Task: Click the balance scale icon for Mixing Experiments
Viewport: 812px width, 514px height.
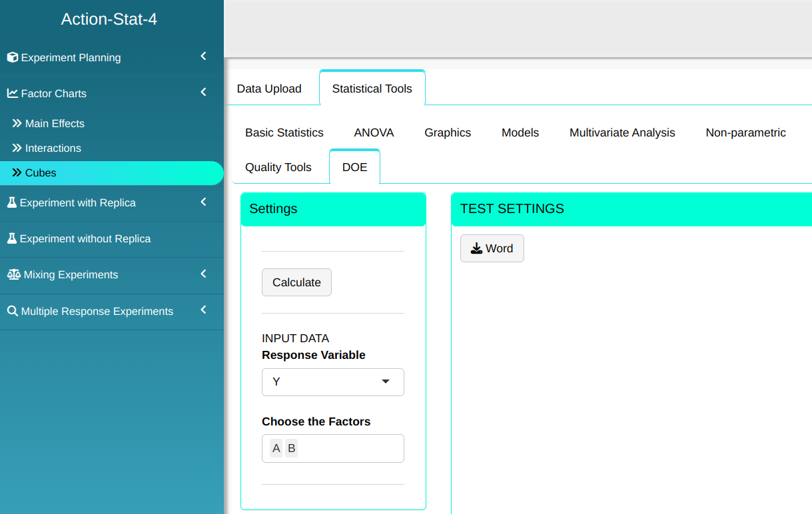Action: point(13,274)
